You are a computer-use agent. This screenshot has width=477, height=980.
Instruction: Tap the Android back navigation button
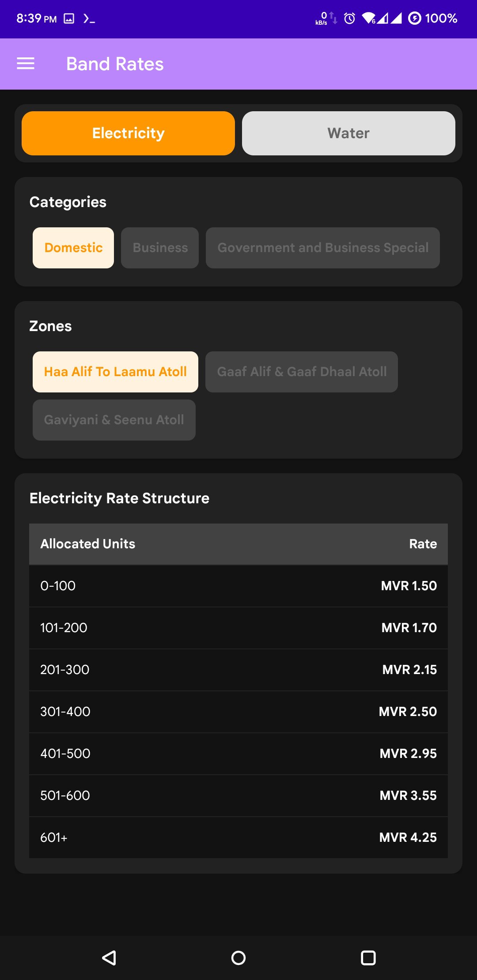coord(109,957)
